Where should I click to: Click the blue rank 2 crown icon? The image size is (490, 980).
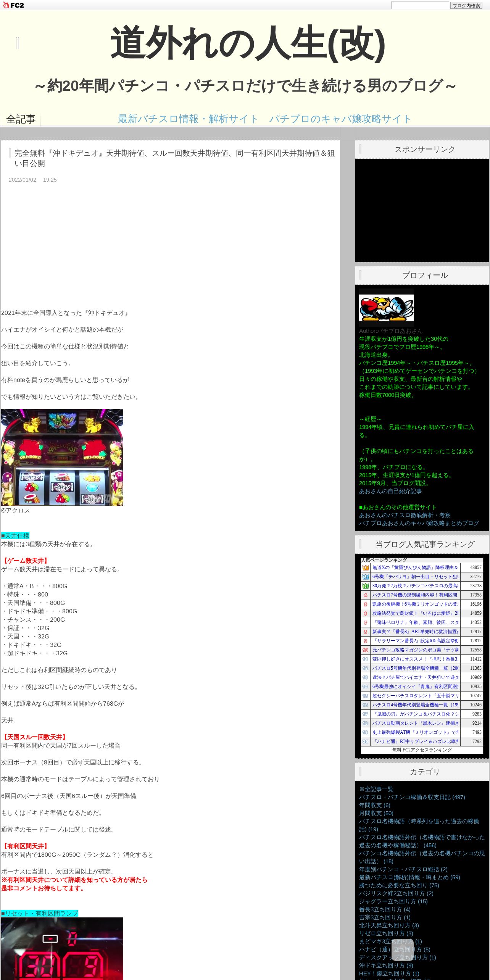coord(365,577)
